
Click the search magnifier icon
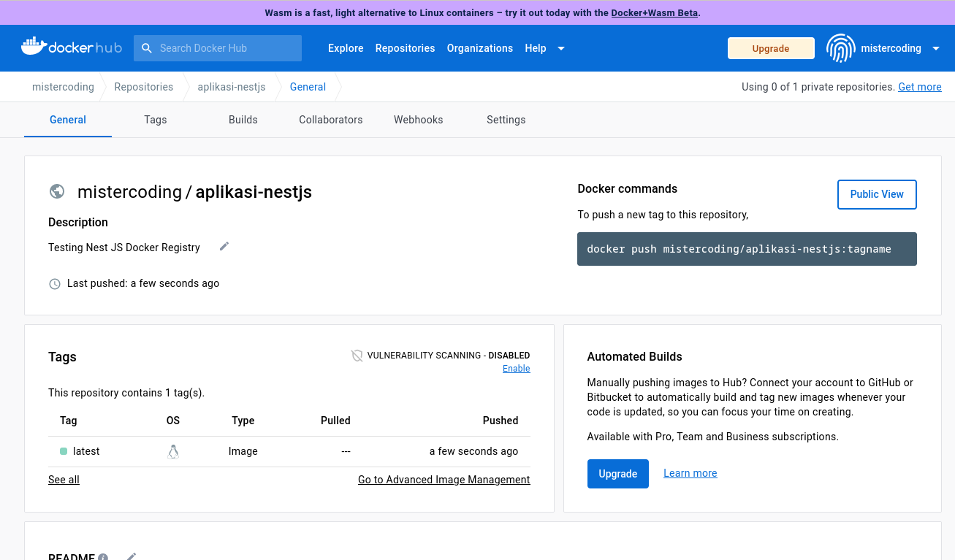coord(147,48)
